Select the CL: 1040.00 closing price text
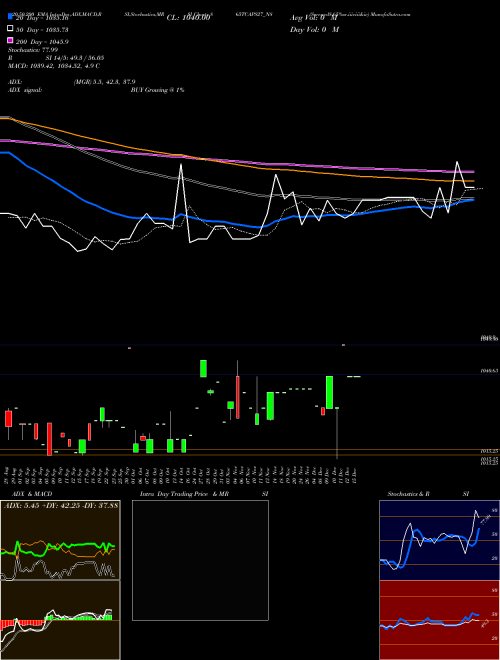Screen dimensions: 500x660 (188, 18)
